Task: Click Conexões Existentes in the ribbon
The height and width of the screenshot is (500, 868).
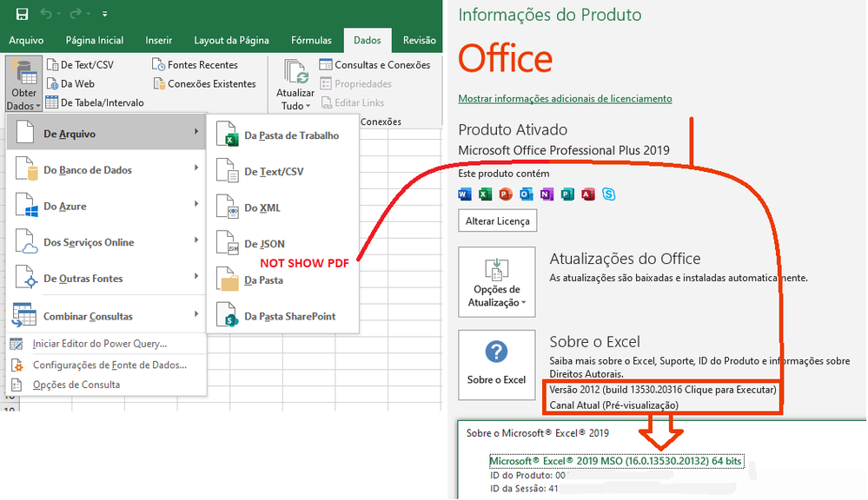Action: pos(205,83)
